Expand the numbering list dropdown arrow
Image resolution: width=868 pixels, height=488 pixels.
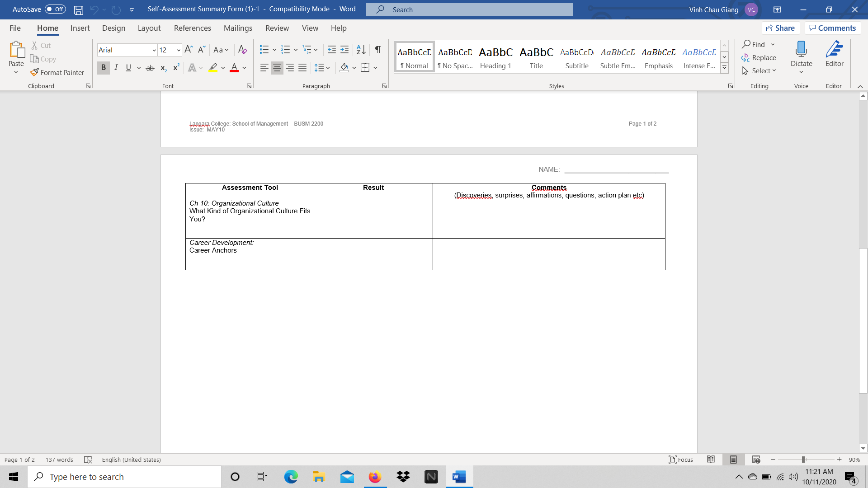296,50
